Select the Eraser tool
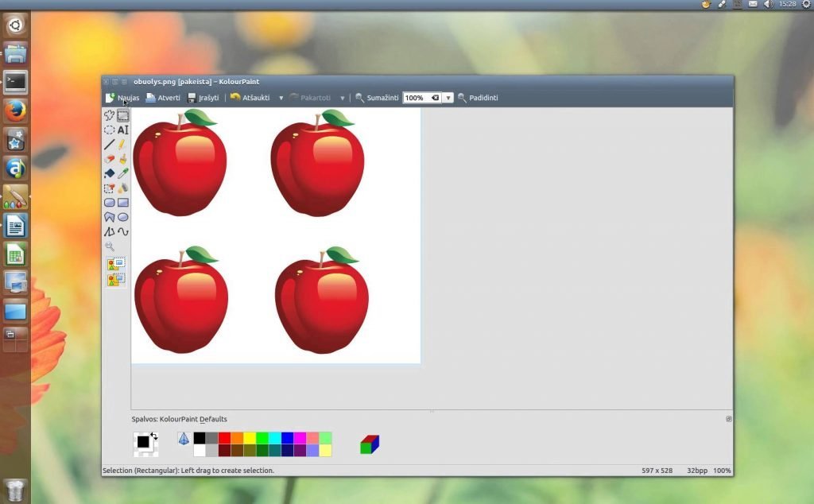The image size is (814, 504). tap(109, 159)
